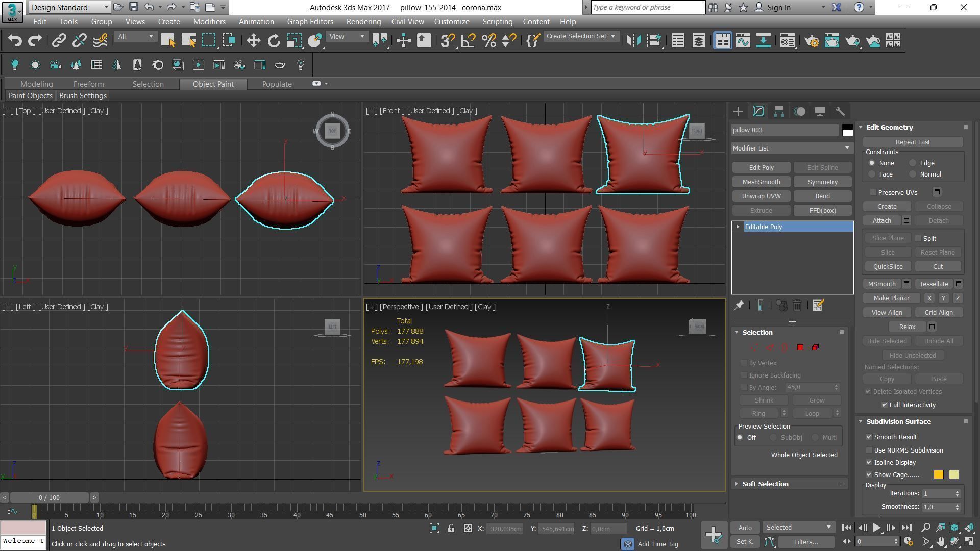Image resolution: width=980 pixels, height=551 pixels.
Task: Enable the Preserve UVs checkbox
Action: pos(873,192)
